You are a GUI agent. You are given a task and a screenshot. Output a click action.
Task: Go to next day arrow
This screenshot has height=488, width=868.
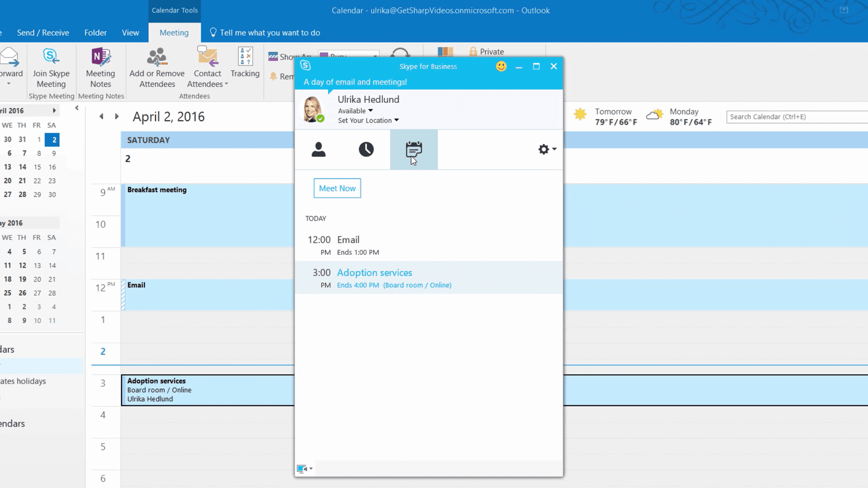click(117, 117)
